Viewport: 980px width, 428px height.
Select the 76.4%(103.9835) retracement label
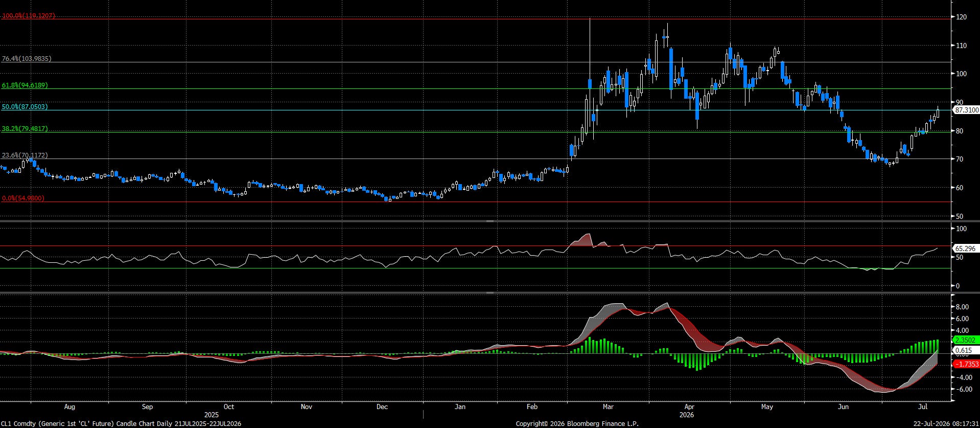tap(27, 59)
